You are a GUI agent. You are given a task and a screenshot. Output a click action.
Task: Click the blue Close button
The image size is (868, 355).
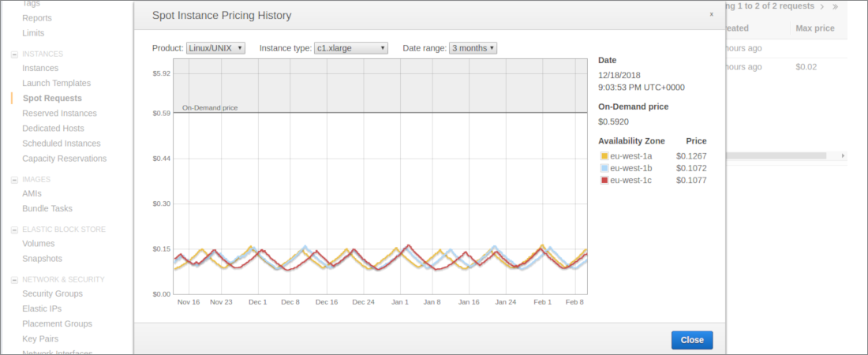692,340
